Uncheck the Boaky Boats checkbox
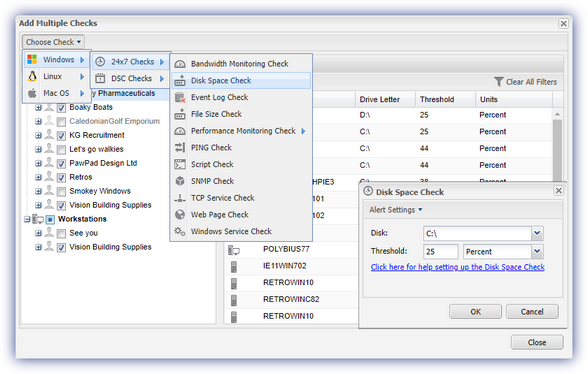The width and height of the screenshot is (588, 374). 61,108
